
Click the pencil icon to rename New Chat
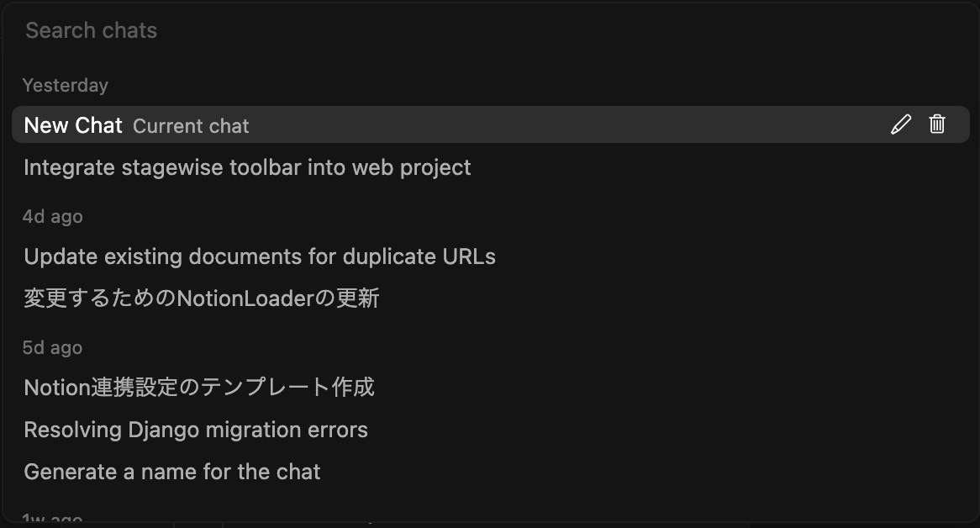coord(901,124)
